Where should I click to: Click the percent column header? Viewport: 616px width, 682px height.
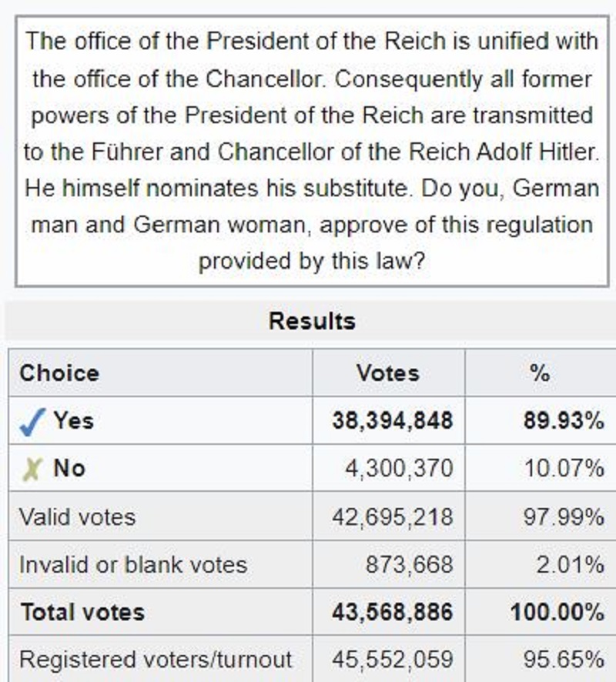[x=540, y=373]
